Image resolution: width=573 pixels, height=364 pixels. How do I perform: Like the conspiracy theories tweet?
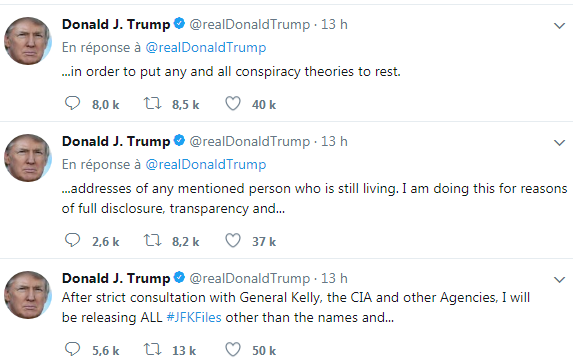[x=233, y=103]
